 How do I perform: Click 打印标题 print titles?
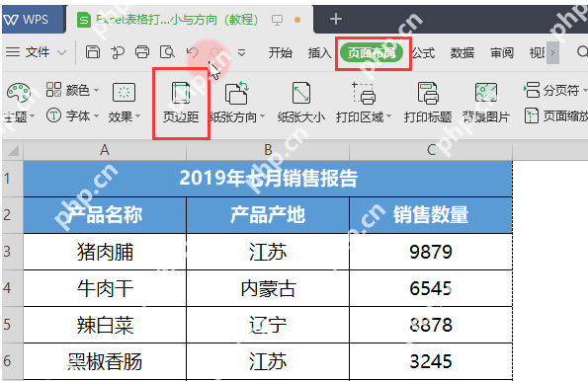tap(428, 103)
